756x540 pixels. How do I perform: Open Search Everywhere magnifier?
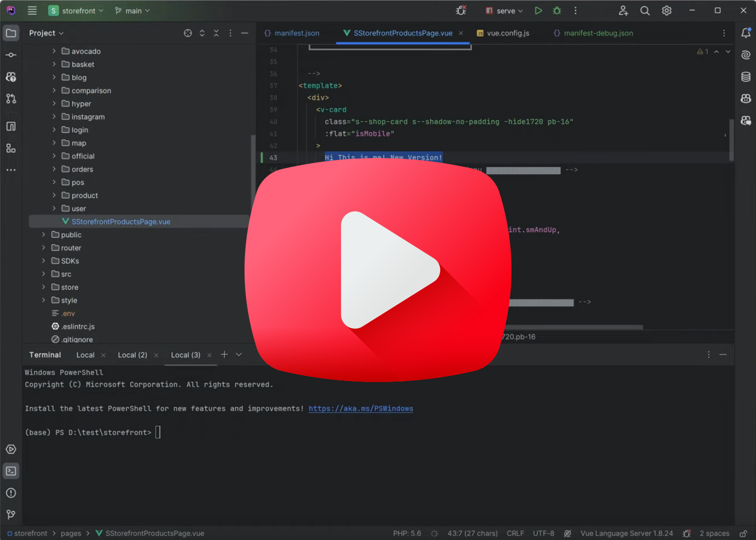pyautogui.click(x=645, y=10)
